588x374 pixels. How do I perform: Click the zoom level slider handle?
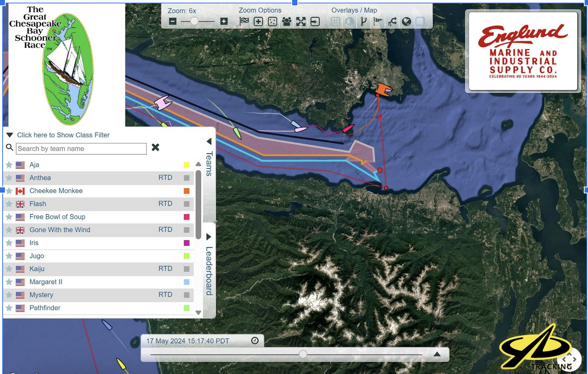[x=194, y=21]
